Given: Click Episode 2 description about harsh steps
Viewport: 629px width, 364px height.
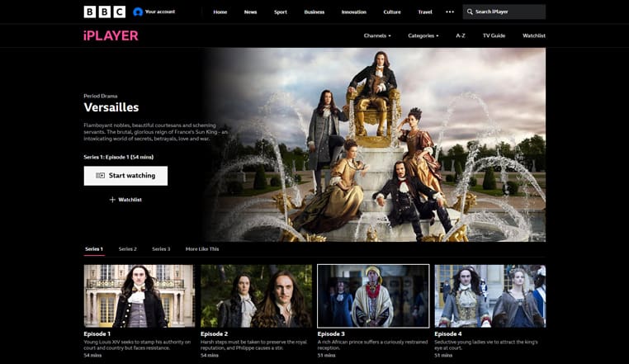Looking at the screenshot, I should [x=253, y=345].
